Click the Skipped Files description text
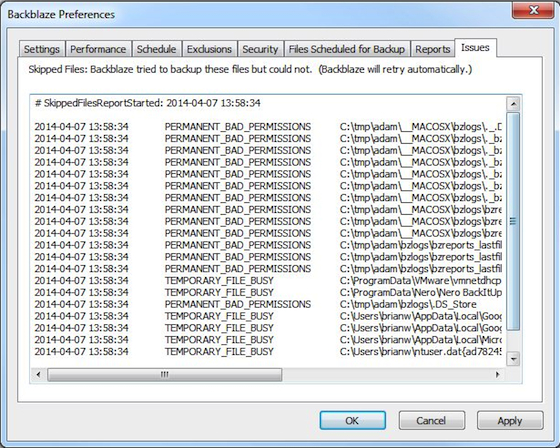The width and height of the screenshot is (560, 448). point(250,69)
